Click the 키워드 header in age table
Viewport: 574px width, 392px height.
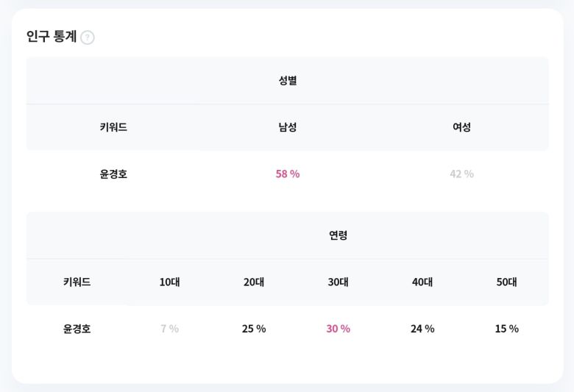point(77,282)
